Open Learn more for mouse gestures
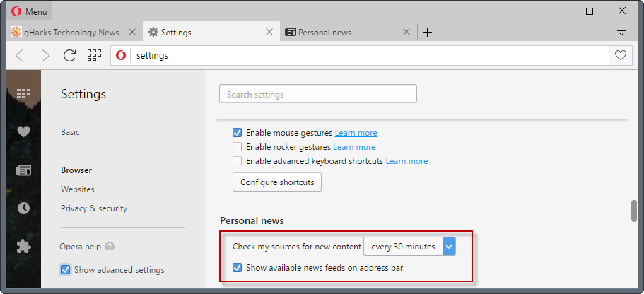The height and width of the screenshot is (294, 644). coord(356,133)
